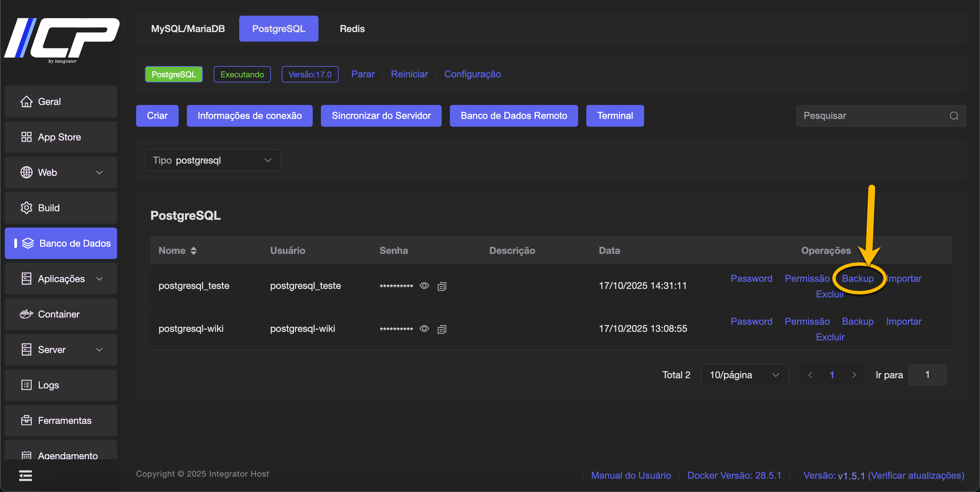Click the Criar button
This screenshot has width=980, height=492.
157,116
